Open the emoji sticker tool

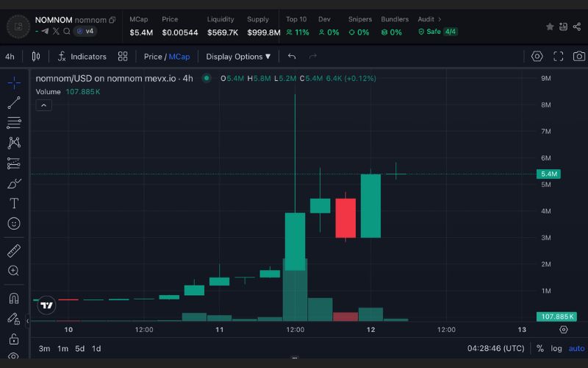click(x=14, y=224)
